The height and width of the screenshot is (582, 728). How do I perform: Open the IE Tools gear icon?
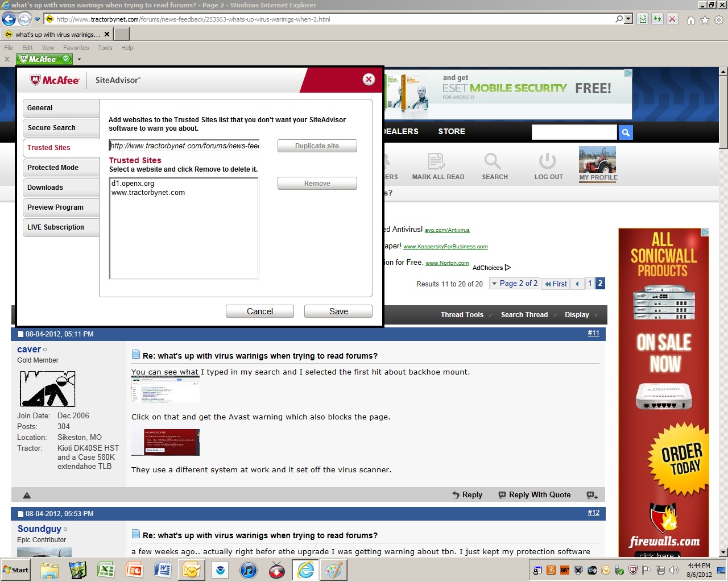click(x=719, y=20)
